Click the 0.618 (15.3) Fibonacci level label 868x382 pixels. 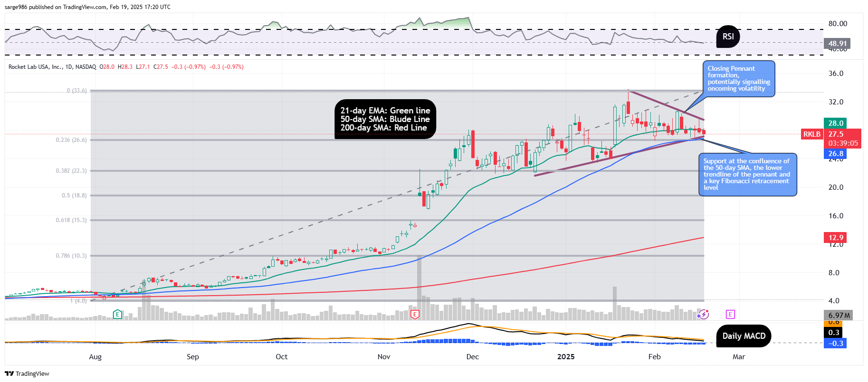[71, 220]
